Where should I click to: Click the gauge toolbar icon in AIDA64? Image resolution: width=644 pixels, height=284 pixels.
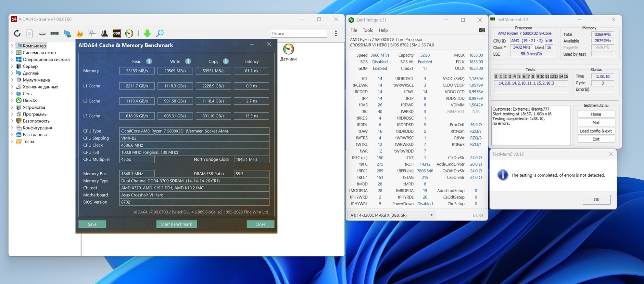129,33
